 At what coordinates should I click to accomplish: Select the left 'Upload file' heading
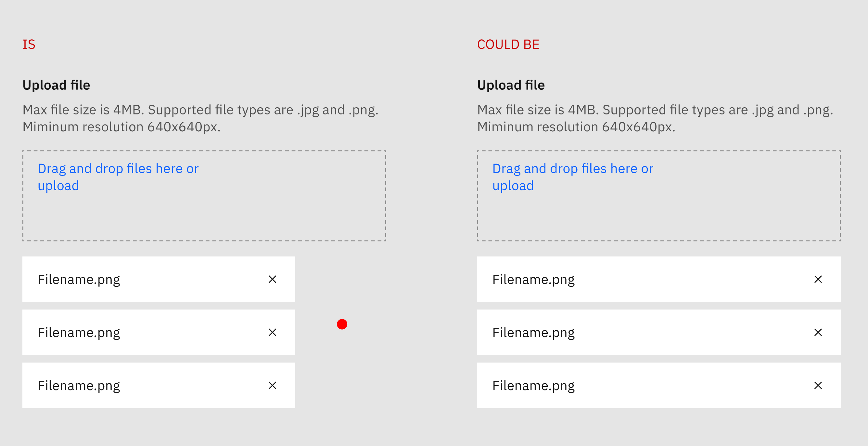[x=56, y=85]
